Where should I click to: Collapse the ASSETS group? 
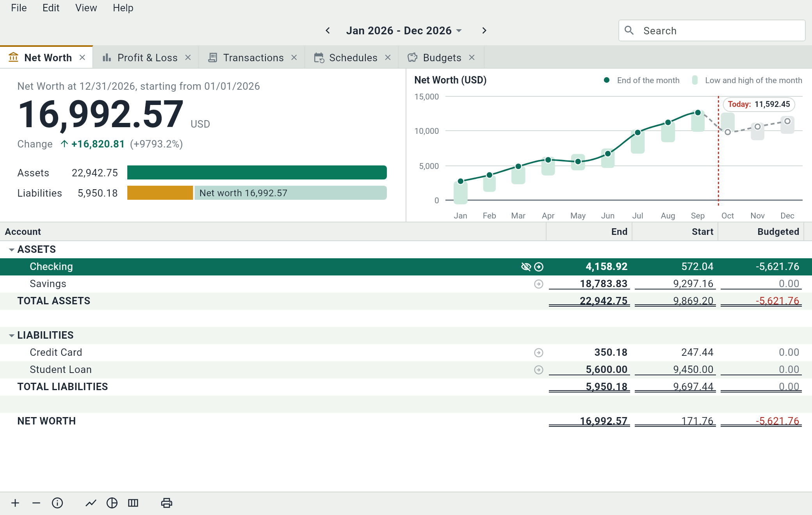pos(12,250)
